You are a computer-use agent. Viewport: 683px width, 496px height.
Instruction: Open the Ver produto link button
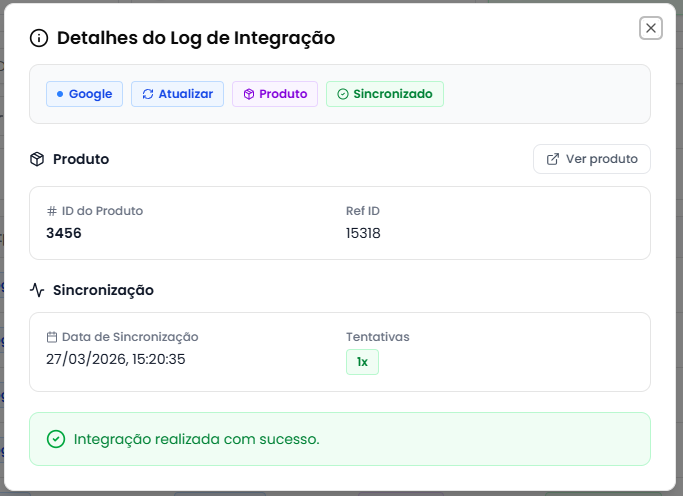(x=592, y=159)
